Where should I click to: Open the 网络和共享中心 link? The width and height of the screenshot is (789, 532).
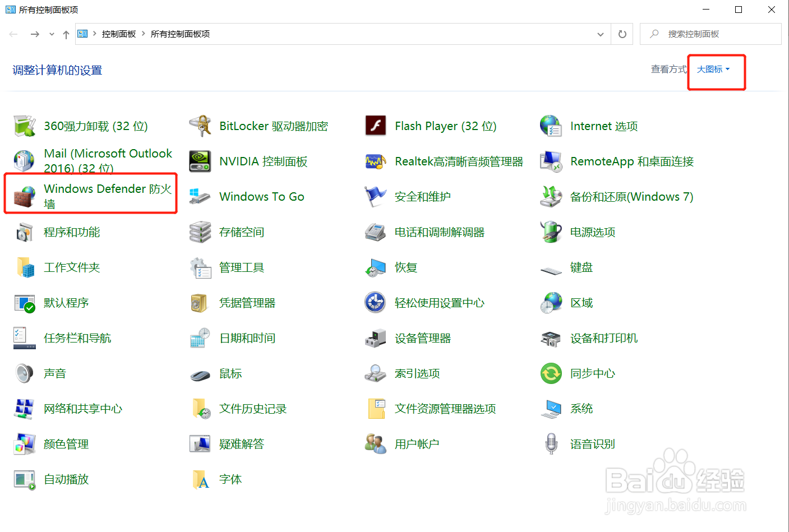pyautogui.click(x=83, y=409)
